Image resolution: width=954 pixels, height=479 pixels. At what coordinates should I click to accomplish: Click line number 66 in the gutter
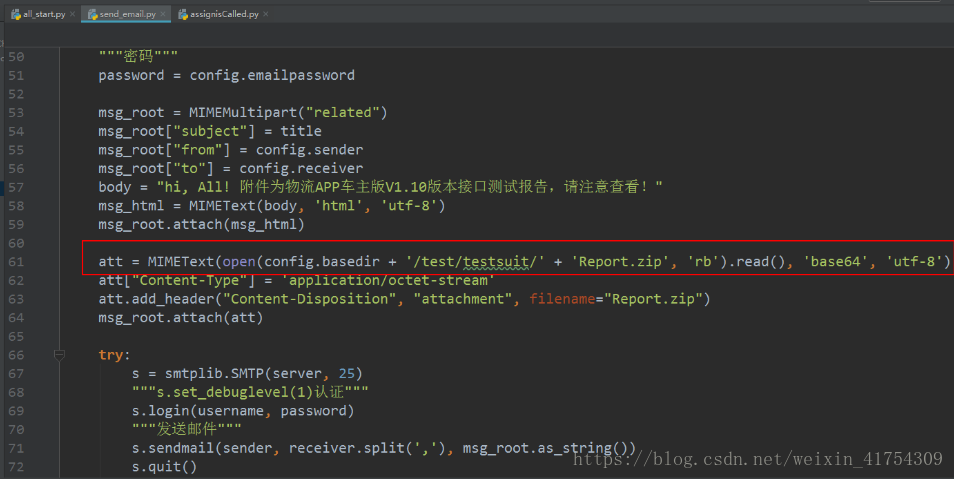[16, 355]
